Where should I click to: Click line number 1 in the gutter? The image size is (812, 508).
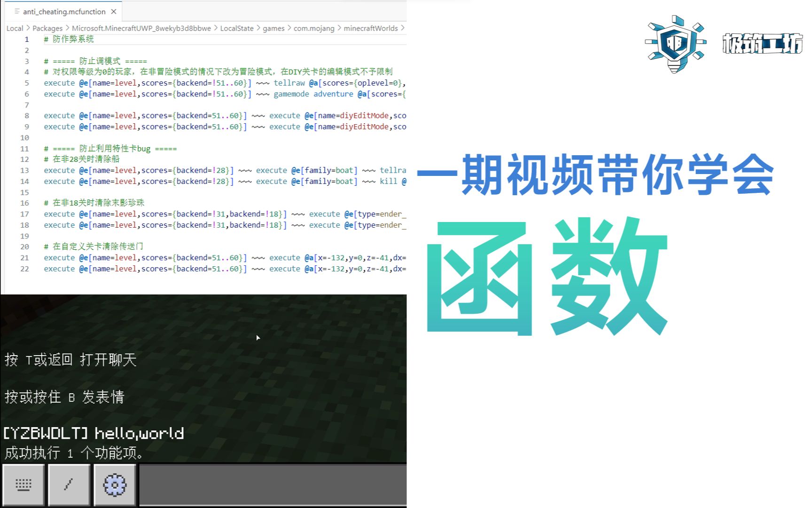27,40
